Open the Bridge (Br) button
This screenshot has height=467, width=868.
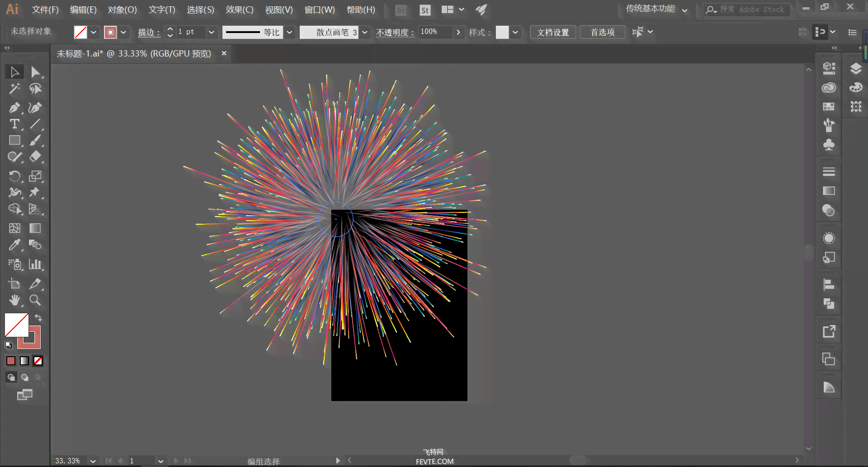coord(401,10)
